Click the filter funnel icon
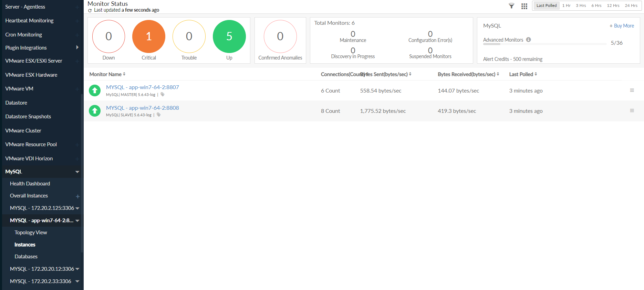The width and height of the screenshot is (644, 290). (511, 6)
